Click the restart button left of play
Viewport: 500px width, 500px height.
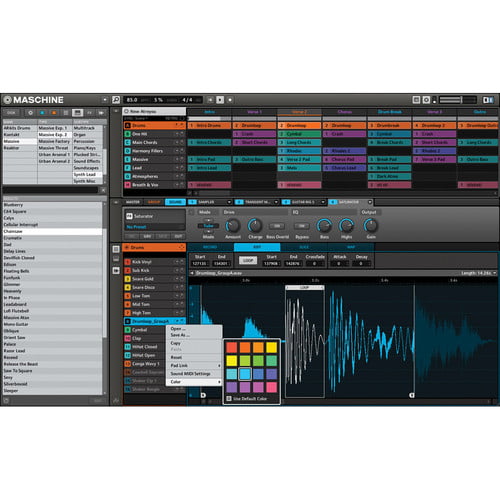[x=210, y=99]
